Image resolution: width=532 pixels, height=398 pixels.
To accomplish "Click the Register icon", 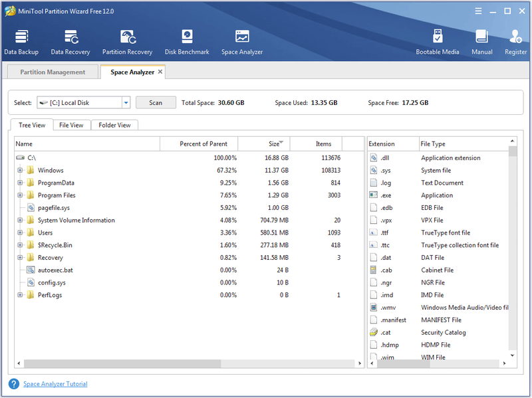I will coord(515,42).
